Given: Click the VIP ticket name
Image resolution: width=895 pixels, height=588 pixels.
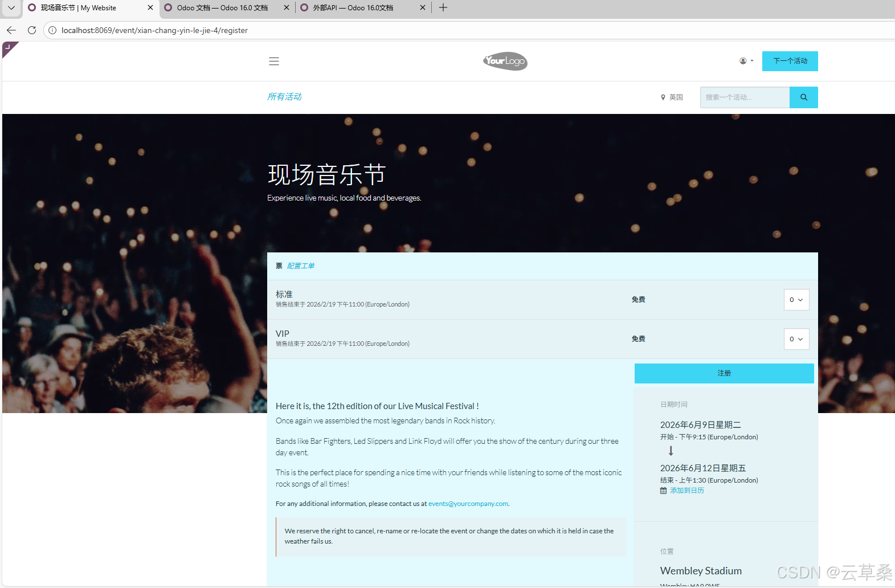Looking at the screenshot, I should click(283, 334).
